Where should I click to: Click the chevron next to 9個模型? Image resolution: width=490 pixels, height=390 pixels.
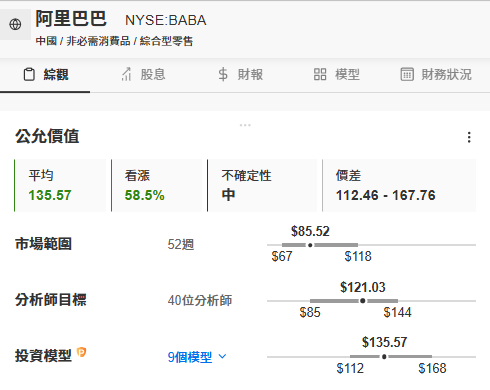[222, 357]
